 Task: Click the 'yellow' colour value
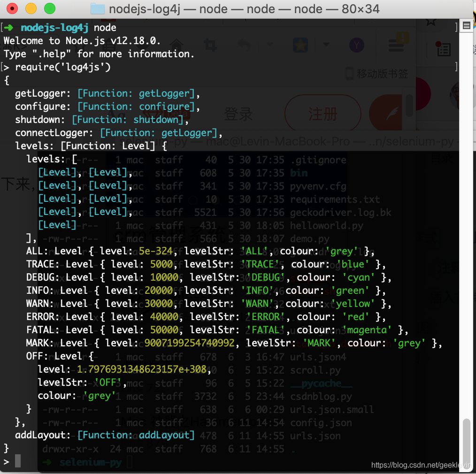coord(353,304)
